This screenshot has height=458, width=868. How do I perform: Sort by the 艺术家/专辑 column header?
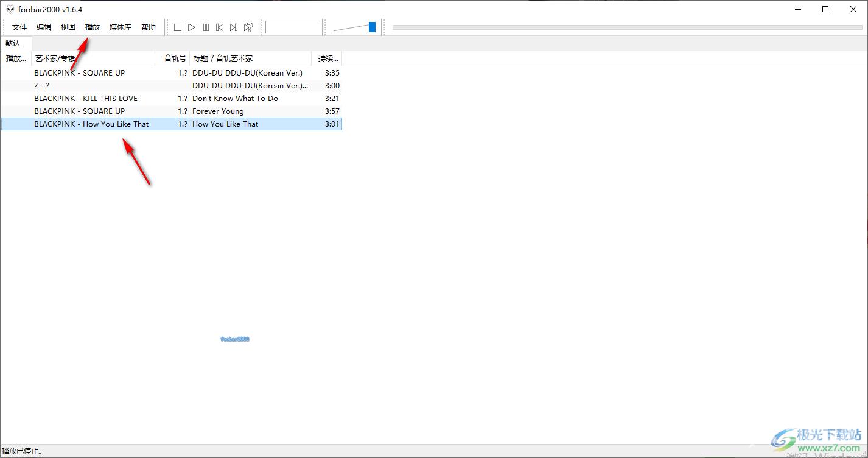pos(93,58)
